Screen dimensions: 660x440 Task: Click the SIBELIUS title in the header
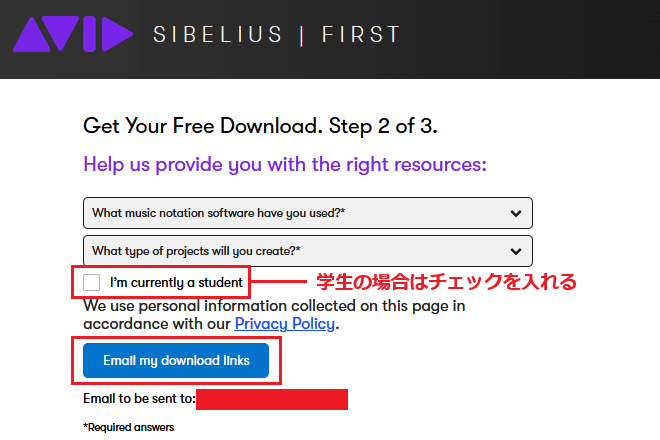point(220,35)
